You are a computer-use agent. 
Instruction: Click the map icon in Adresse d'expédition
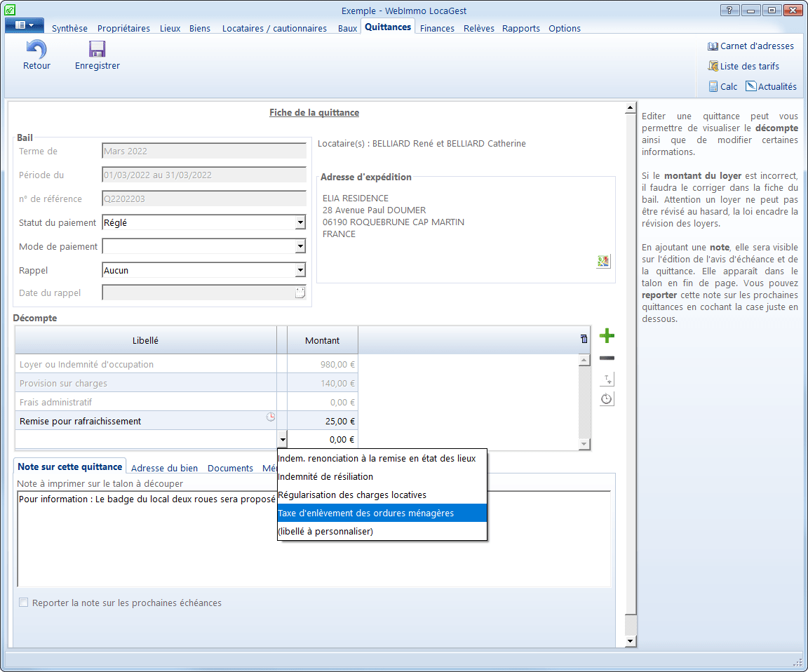pyautogui.click(x=603, y=262)
